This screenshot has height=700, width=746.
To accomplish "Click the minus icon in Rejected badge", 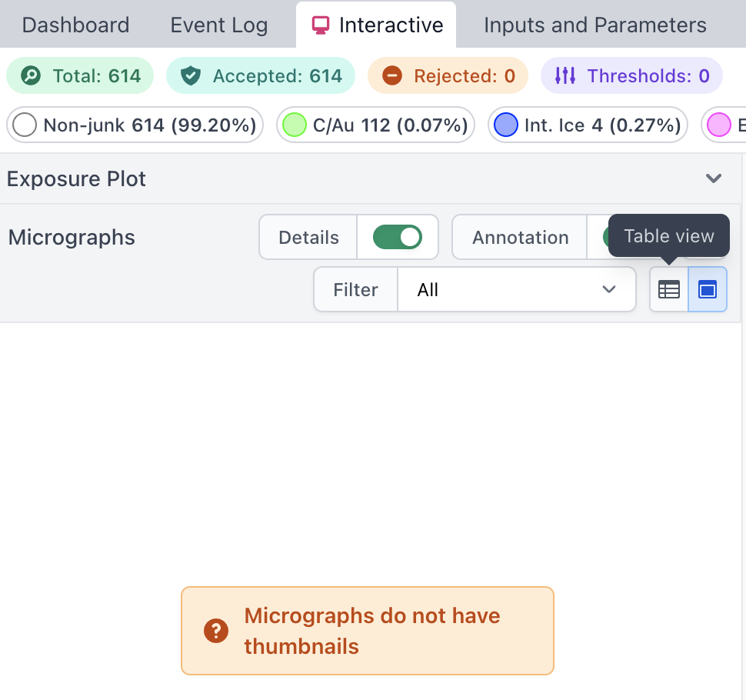I will point(392,75).
